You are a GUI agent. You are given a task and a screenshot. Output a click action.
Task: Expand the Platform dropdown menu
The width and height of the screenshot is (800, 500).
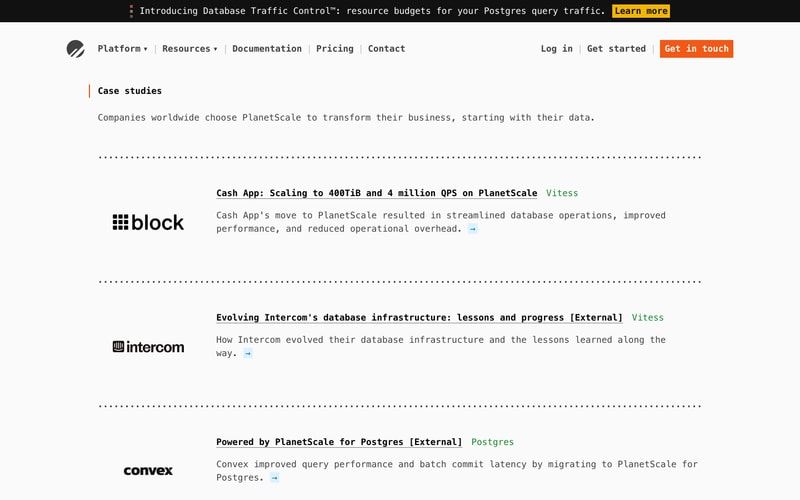coord(122,49)
